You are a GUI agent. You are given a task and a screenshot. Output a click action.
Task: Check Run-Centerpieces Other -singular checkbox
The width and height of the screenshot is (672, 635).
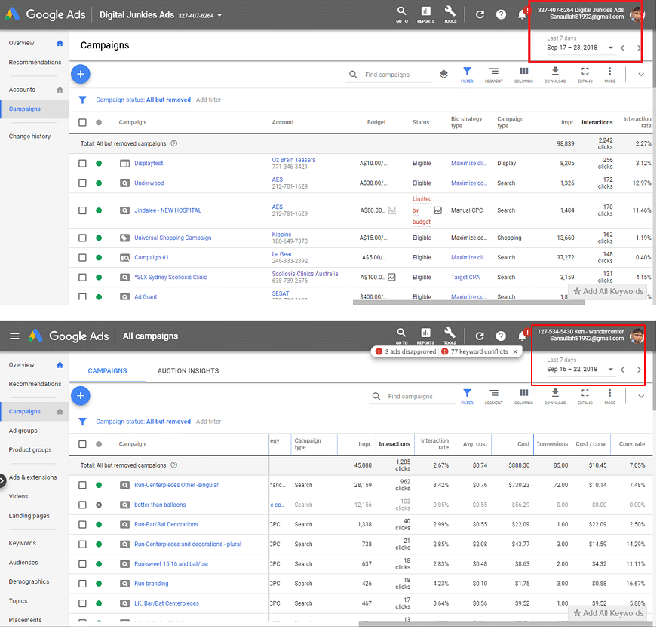(82, 485)
